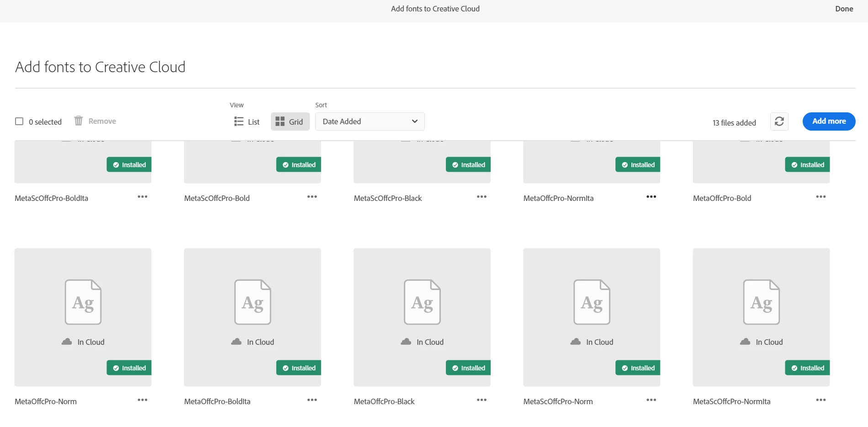868x427 pixels.
Task: Click the cloud icon on MetaScOffcPro-Norm card
Action: click(576, 342)
